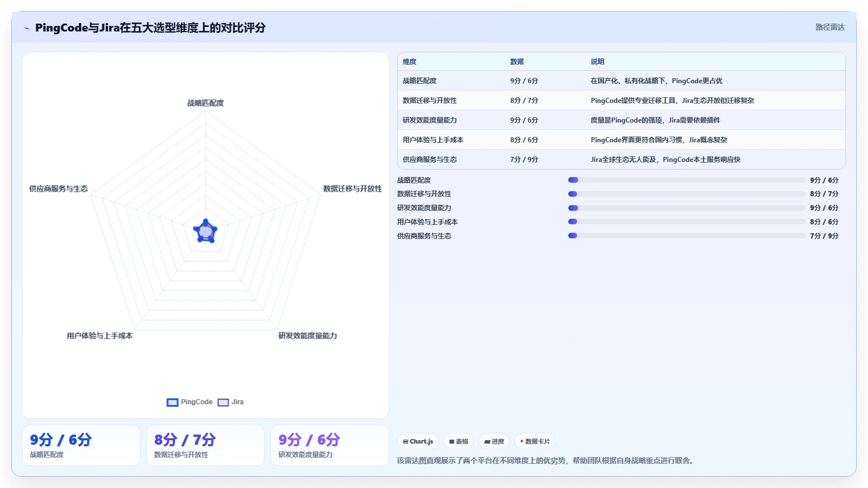Click the 研发效能度量能力 progress bar
The width and height of the screenshot is (868, 488).
point(686,208)
